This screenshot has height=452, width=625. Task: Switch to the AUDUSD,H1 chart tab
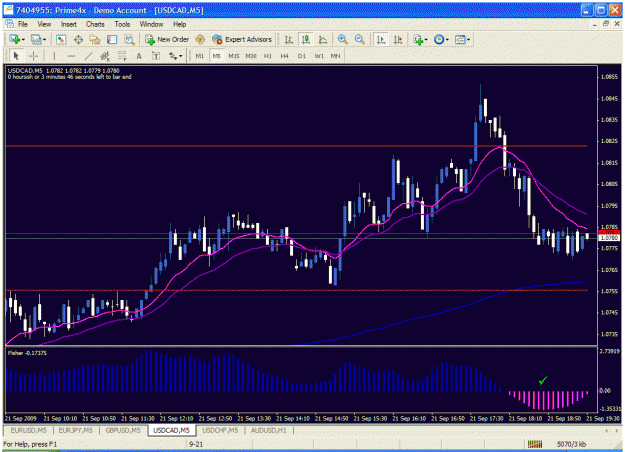point(268,430)
